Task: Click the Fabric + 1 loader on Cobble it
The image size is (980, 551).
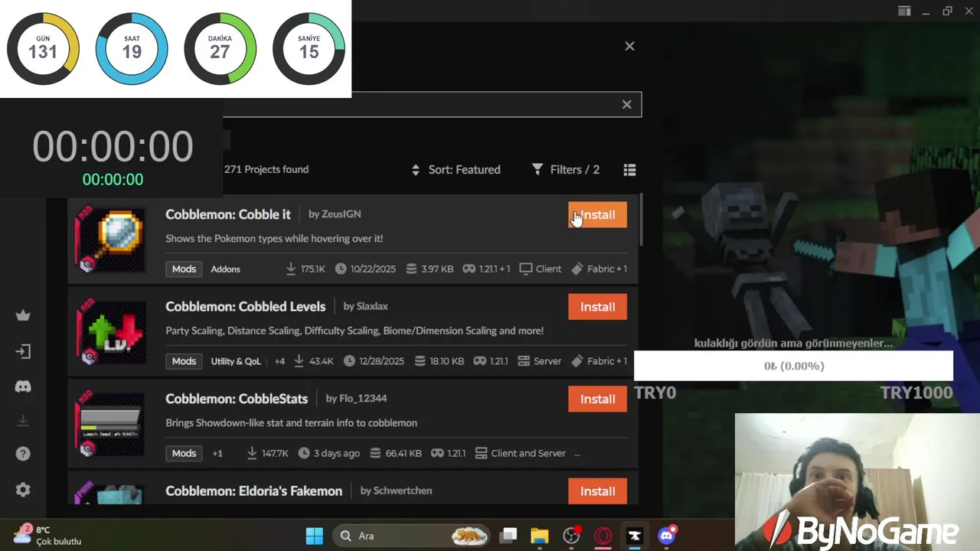Action: pos(599,269)
